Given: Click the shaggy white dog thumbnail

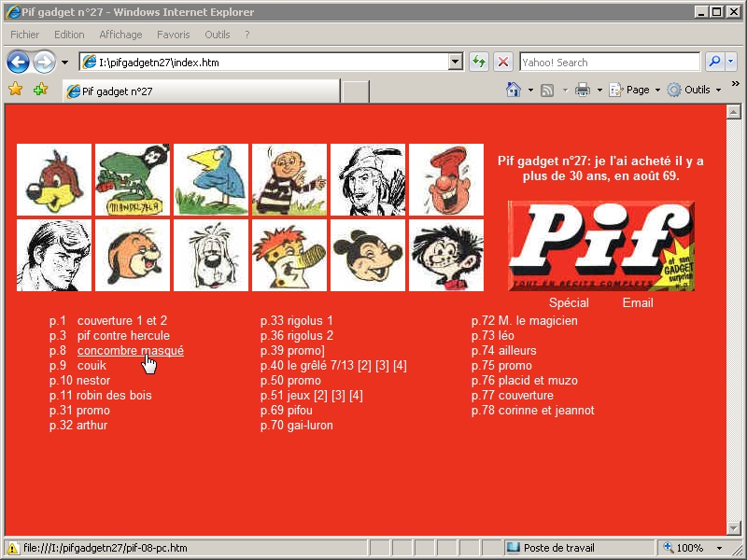Looking at the screenshot, I should pyautogui.click(x=211, y=255).
